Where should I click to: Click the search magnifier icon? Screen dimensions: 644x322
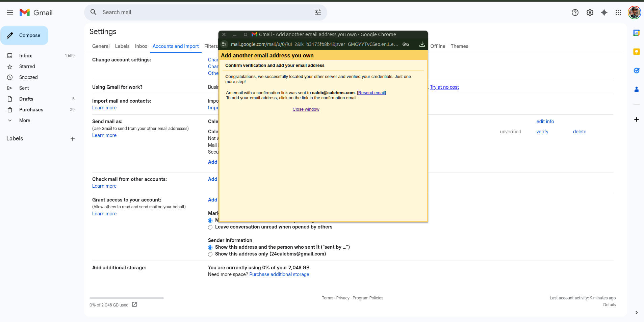click(x=94, y=12)
